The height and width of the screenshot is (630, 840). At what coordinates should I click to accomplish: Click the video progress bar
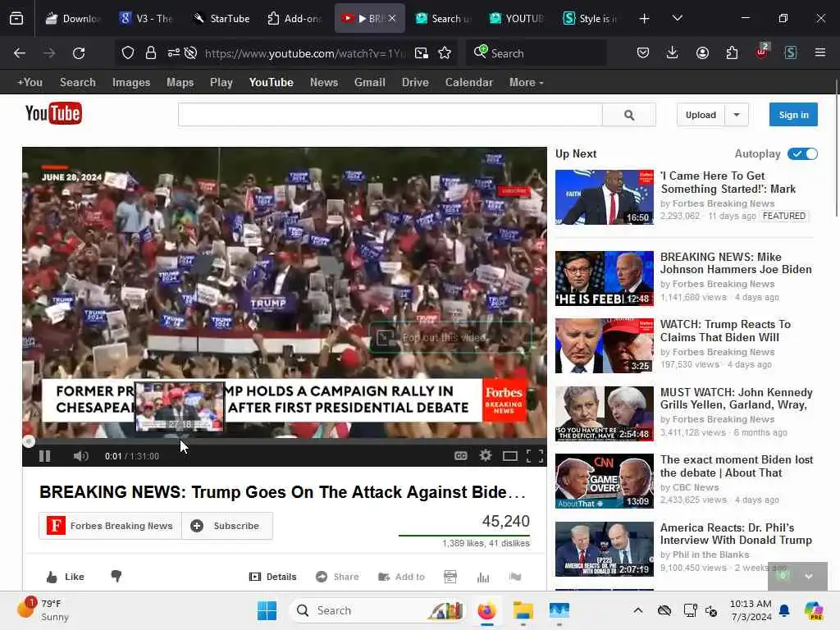click(285, 441)
